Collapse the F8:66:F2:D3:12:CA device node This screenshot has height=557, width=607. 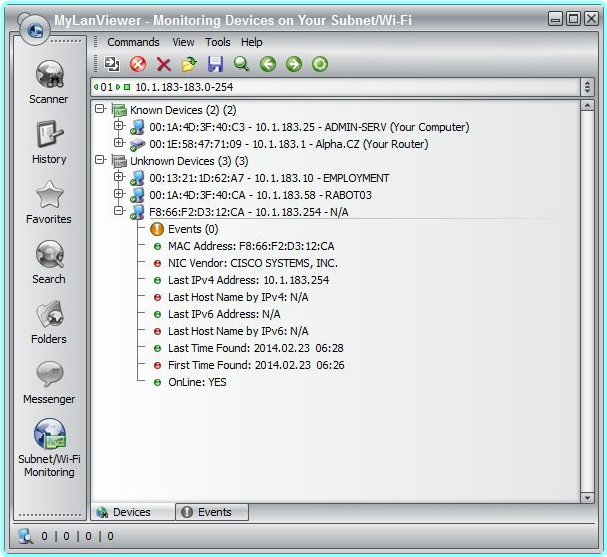point(118,211)
